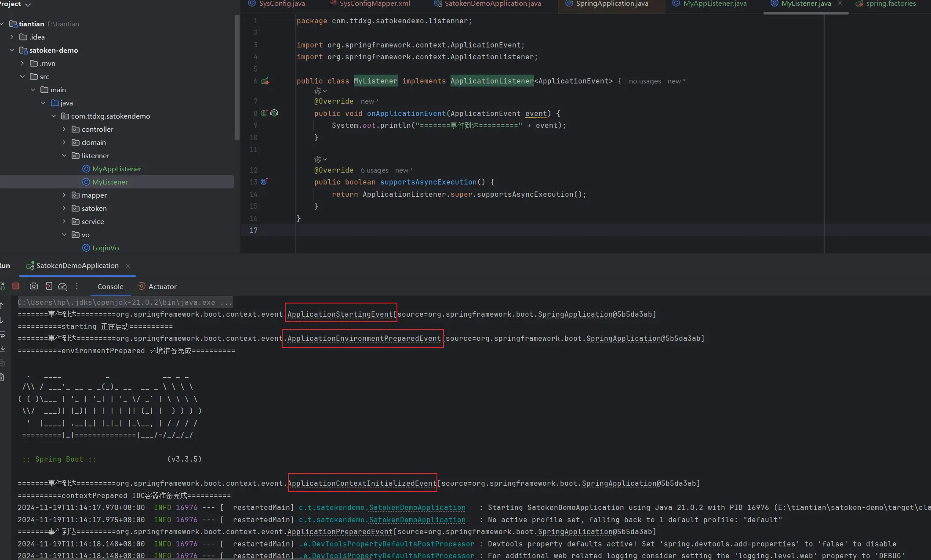
Task: Click the ApplicationContextInitializedEvent console link
Action: pyautogui.click(x=362, y=483)
